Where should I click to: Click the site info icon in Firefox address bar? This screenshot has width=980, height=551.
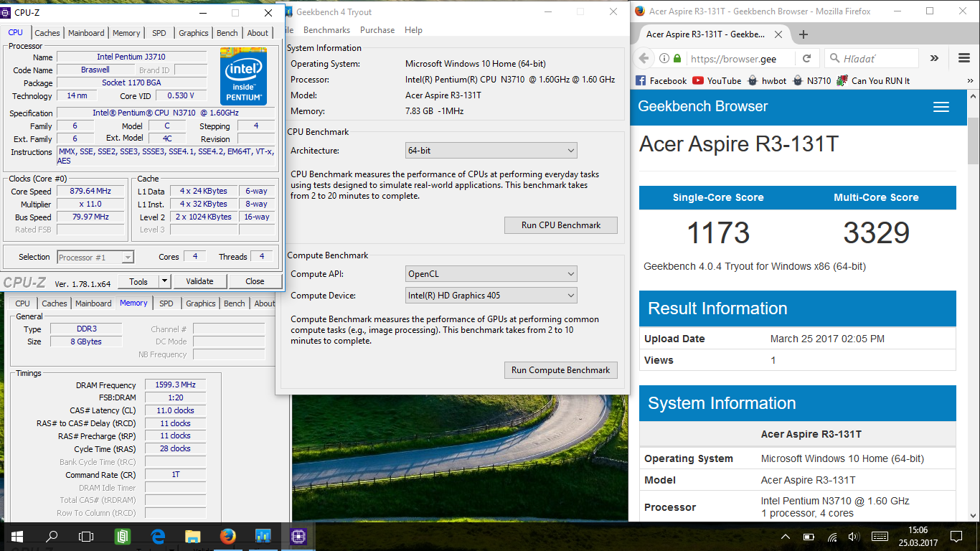(x=664, y=58)
